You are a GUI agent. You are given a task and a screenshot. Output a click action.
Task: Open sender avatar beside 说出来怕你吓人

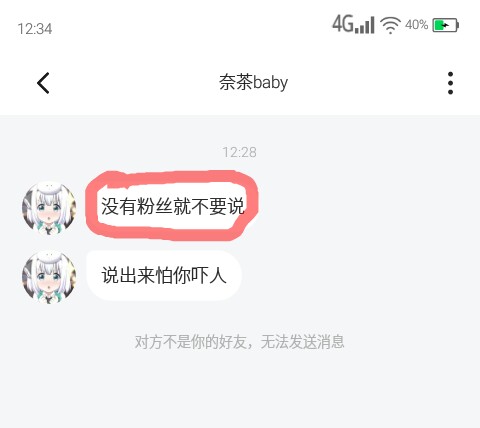pos(49,277)
